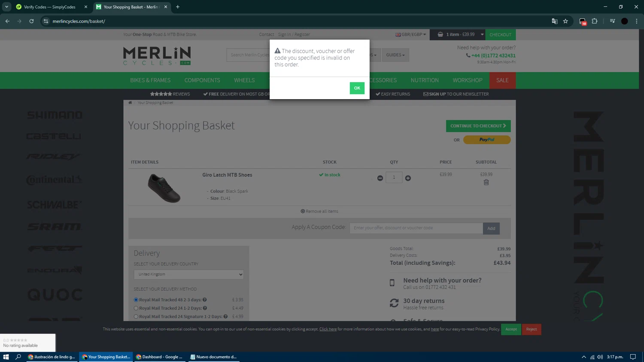Open the browser profile avatar

(x=625, y=21)
